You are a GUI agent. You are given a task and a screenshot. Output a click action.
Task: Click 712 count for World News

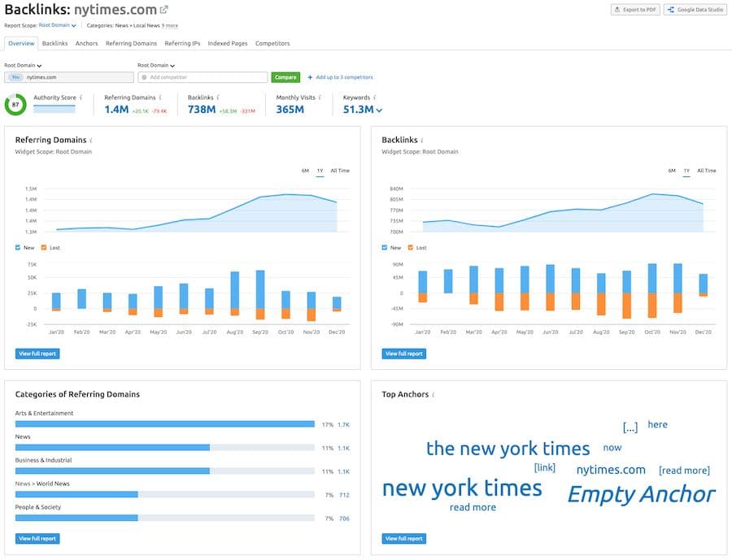(x=345, y=495)
